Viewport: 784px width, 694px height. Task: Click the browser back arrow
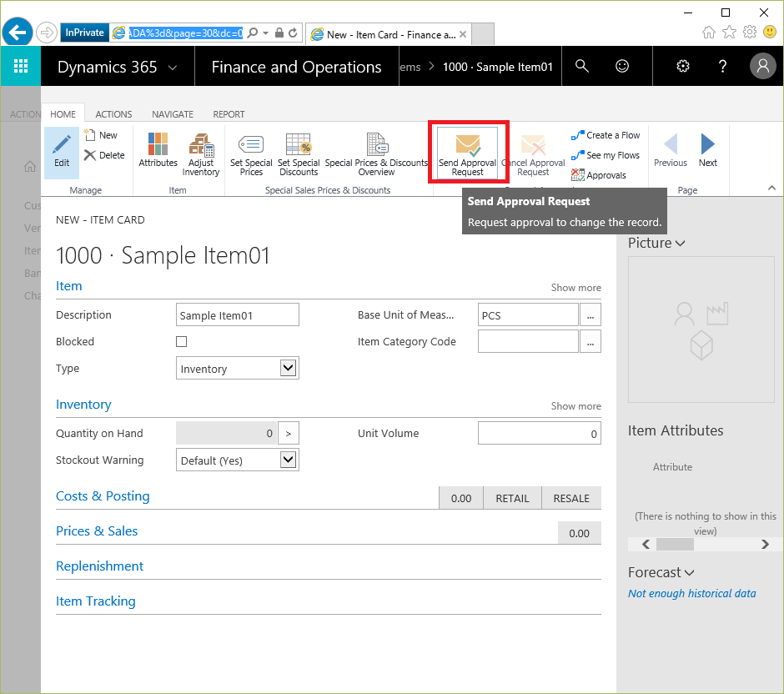[x=18, y=33]
